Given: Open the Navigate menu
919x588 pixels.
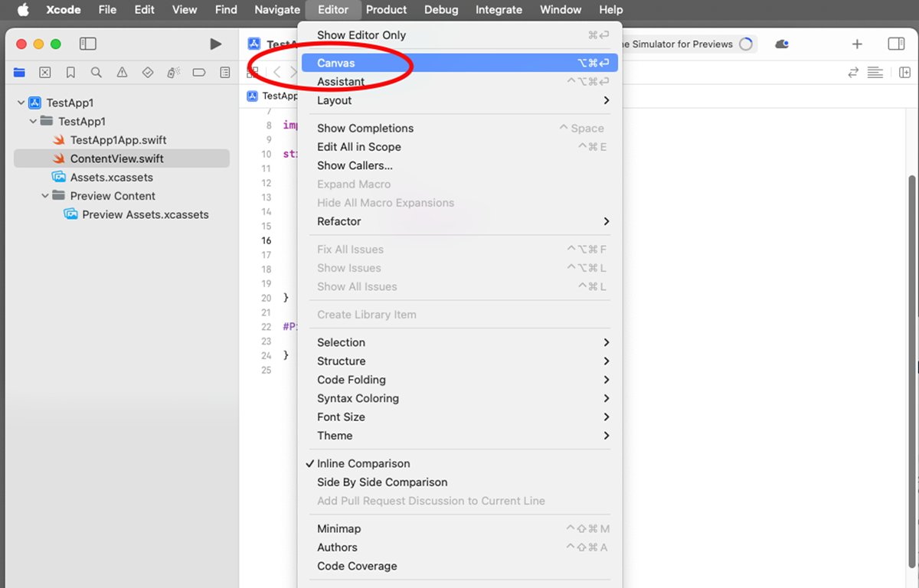Looking at the screenshot, I should point(277,10).
